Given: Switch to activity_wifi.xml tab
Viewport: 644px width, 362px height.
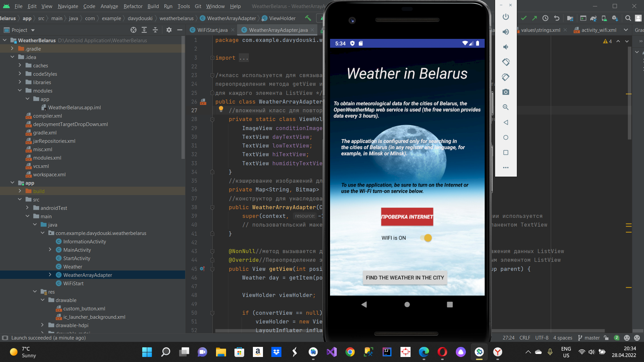Looking at the screenshot, I should click(x=595, y=30).
